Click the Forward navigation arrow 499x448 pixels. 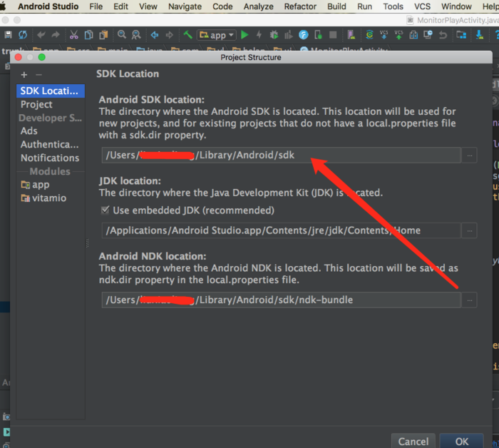pyautogui.click(x=170, y=35)
